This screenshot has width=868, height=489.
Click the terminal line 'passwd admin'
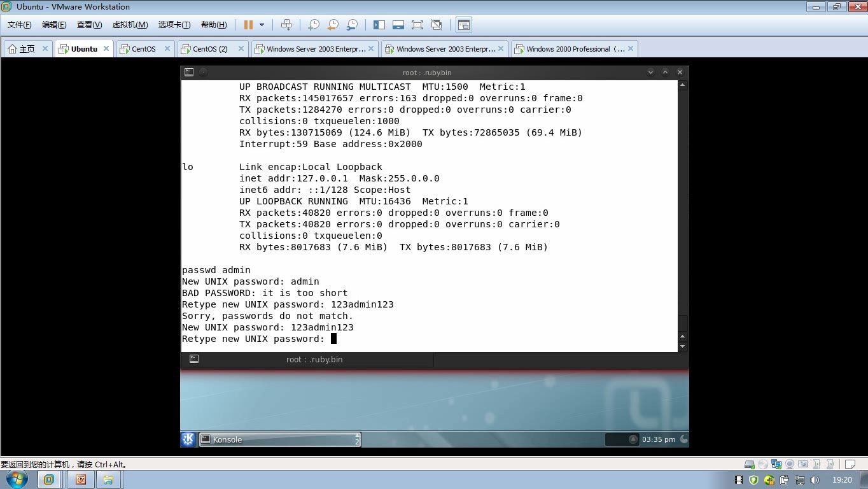pyautogui.click(x=216, y=270)
